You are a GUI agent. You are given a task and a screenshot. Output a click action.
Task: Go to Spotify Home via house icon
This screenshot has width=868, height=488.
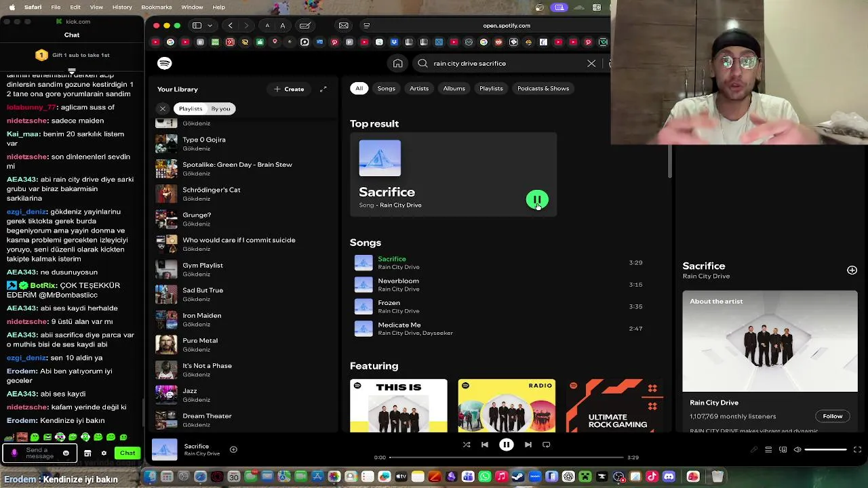(x=398, y=63)
